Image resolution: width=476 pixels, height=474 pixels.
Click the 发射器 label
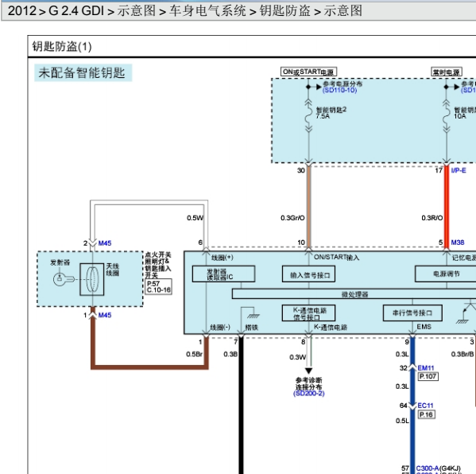click(x=60, y=262)
